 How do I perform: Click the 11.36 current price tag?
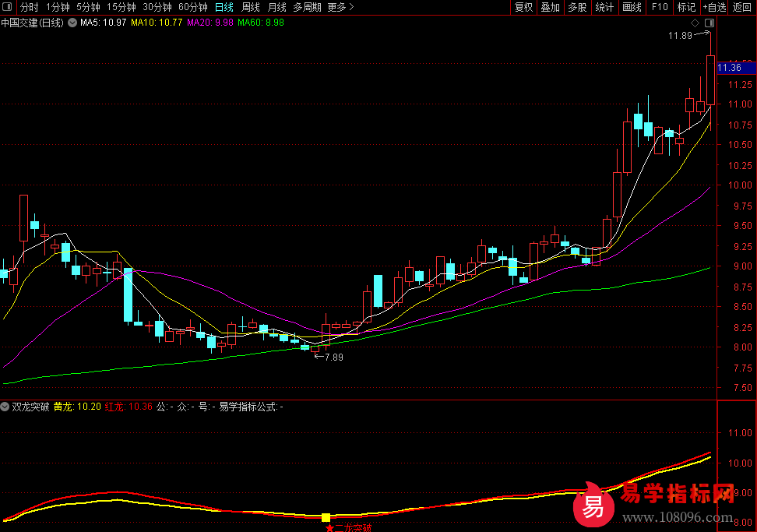(x=736, y=68)
